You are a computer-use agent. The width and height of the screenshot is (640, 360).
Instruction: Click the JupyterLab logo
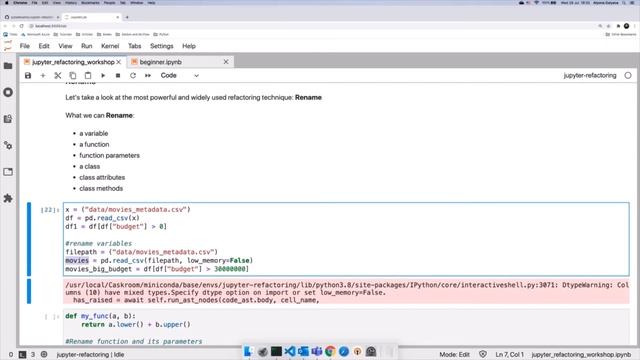coord(8,46)
